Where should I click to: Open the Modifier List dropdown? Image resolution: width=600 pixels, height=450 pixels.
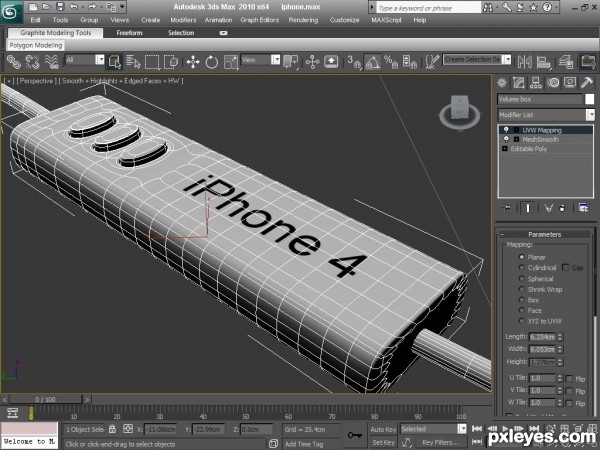[591, 115]
